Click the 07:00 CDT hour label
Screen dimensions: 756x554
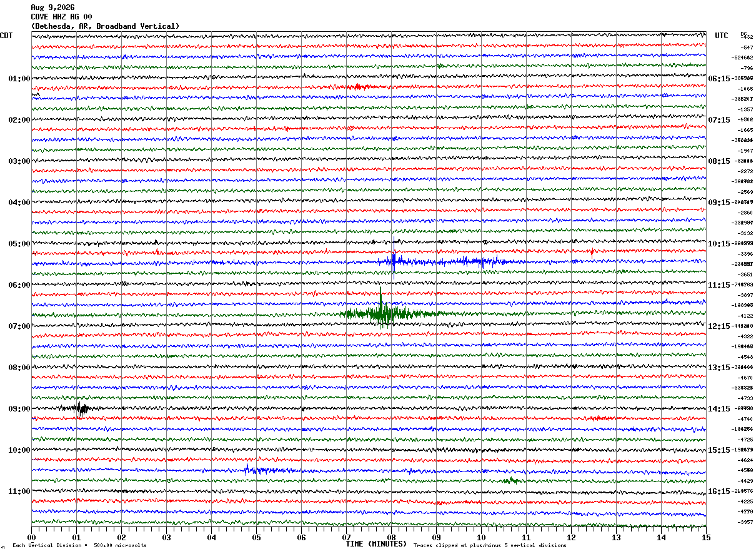[19, 326]
